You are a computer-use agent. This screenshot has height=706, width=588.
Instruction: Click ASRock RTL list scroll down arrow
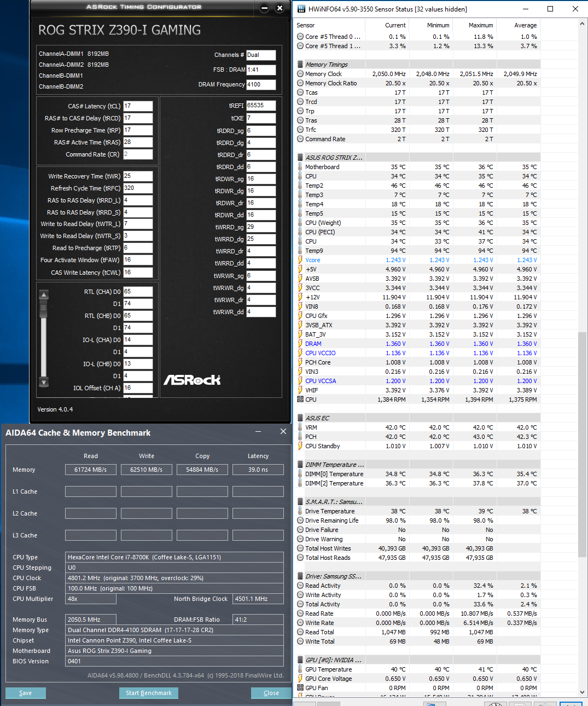tap(44, 382)
